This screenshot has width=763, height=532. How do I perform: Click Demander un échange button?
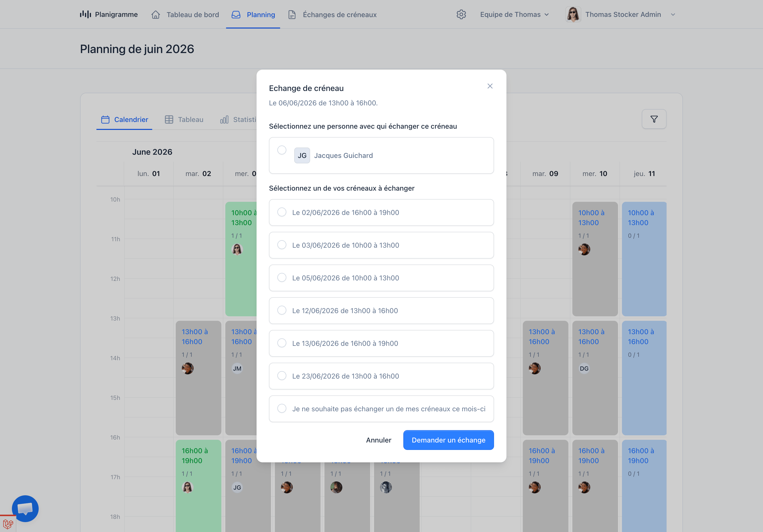coord(448,440)
